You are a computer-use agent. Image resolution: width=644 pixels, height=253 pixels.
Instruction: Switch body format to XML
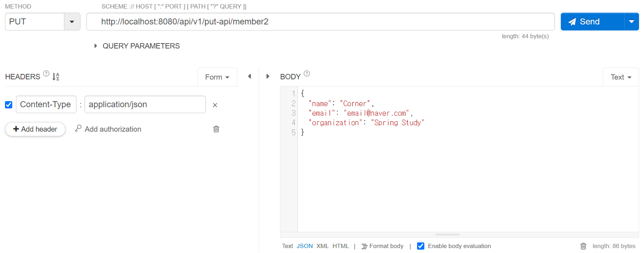pyautogui.click(x=323, y=246)
